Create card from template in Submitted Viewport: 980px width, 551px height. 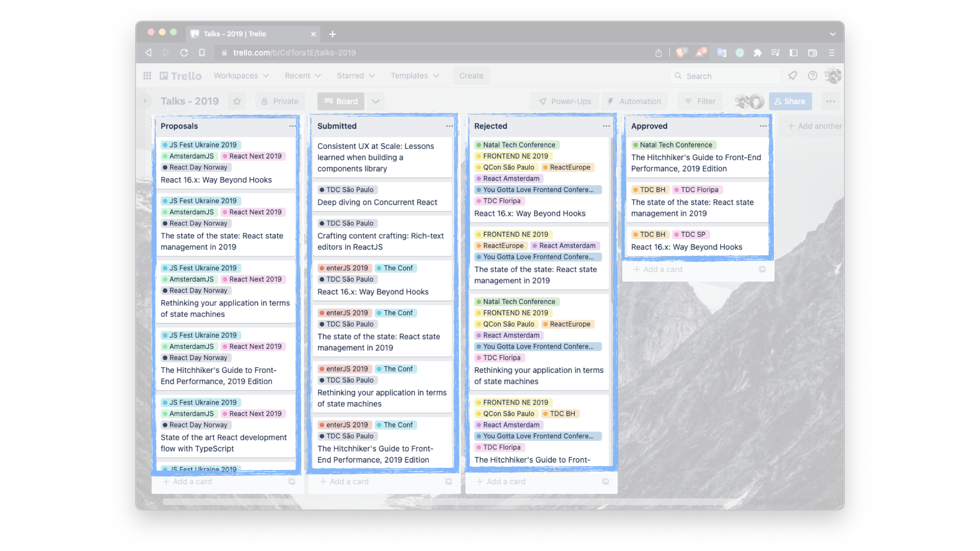point(449,482)
